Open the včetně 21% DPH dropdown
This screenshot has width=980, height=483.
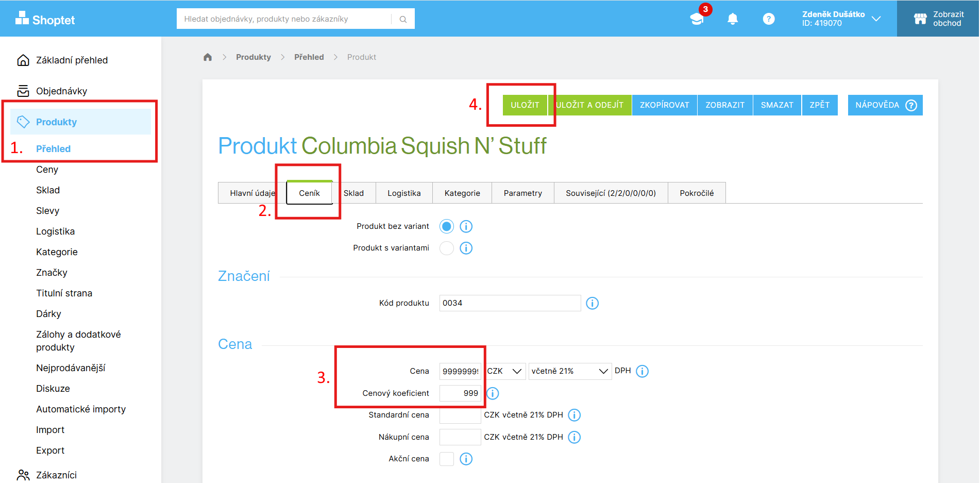570,371
